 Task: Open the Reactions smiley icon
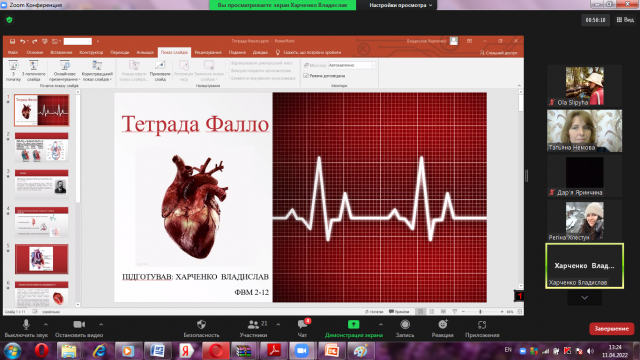(442, 325)
